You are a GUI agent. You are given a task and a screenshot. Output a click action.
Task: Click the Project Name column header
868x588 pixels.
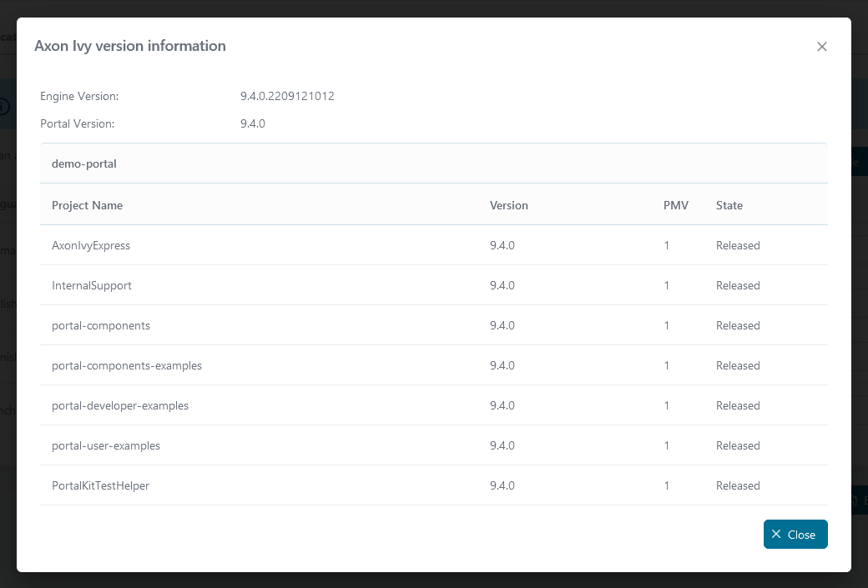(87, 205)
